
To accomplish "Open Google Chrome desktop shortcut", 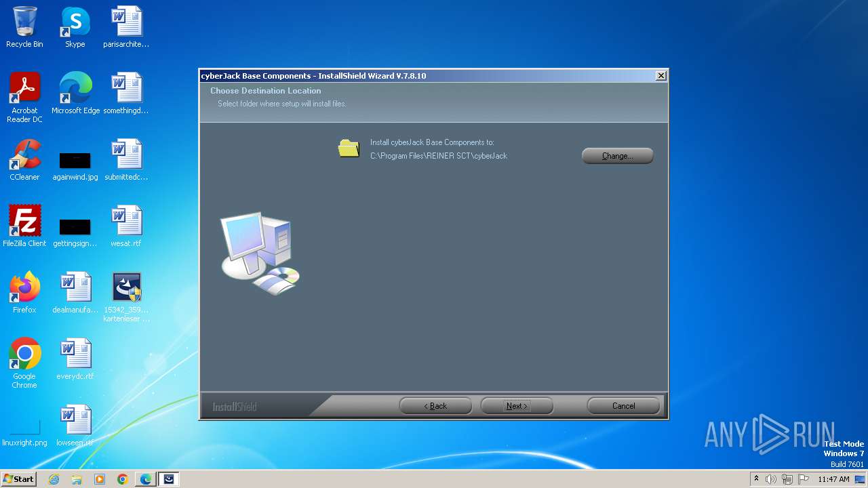I will [x=24, y=363].
